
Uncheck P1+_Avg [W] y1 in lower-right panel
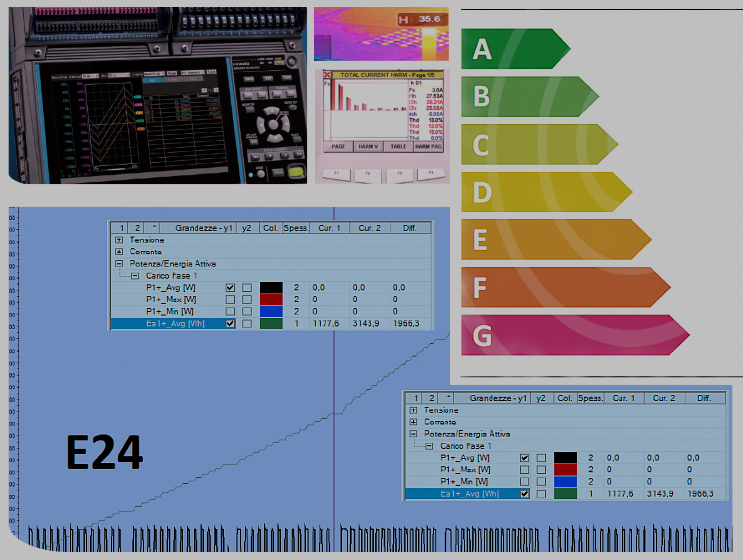(x=525, y=458)
